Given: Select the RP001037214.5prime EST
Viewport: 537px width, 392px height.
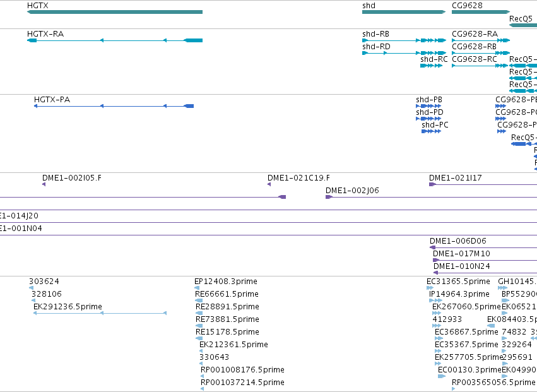Looking at the screenshot, I should 202,389.
